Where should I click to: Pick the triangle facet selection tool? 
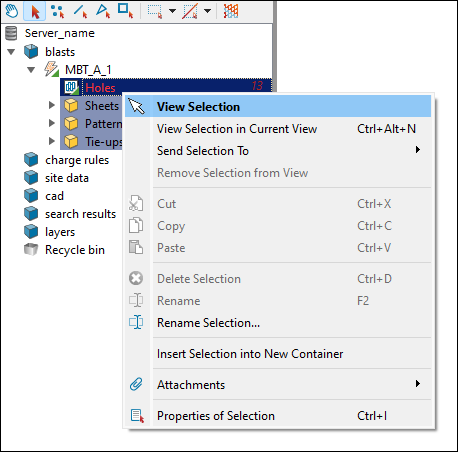[103, 11]
